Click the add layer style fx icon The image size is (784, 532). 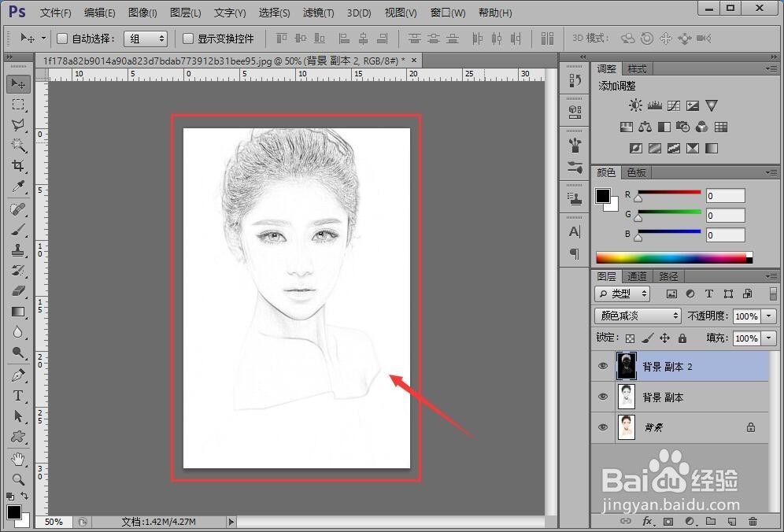coord(648,521)
